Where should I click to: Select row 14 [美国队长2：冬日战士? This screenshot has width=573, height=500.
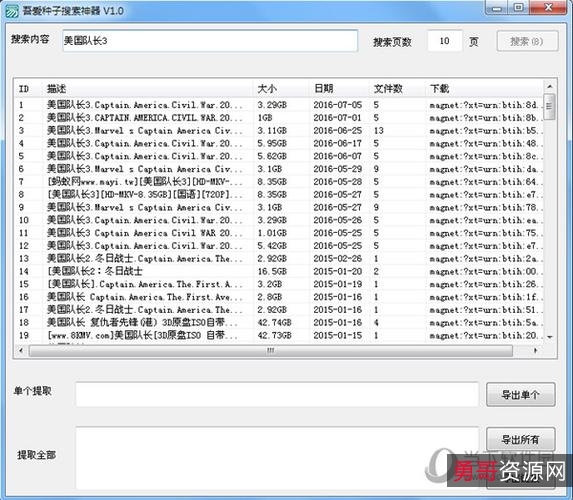click(x=279, y=271)
